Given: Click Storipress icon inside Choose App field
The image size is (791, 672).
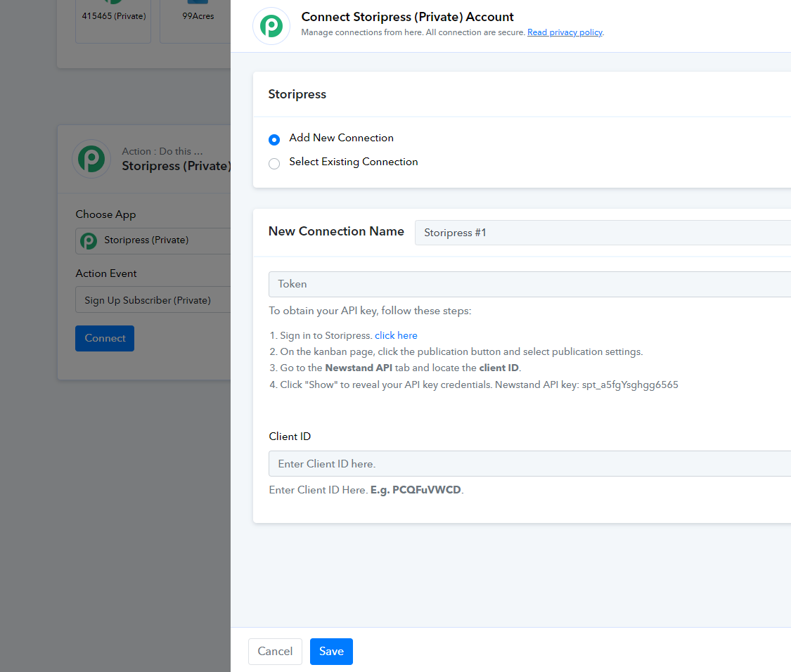Looking at the screenshot, I should coord(89,240).
